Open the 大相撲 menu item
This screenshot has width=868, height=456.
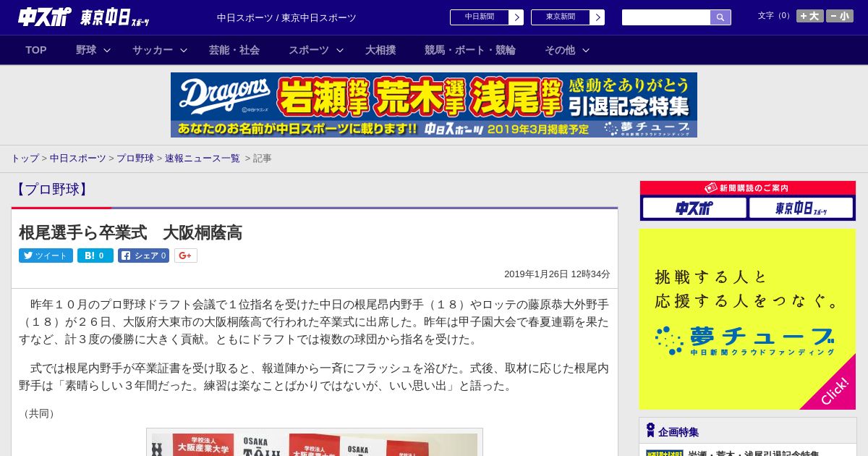380,50
